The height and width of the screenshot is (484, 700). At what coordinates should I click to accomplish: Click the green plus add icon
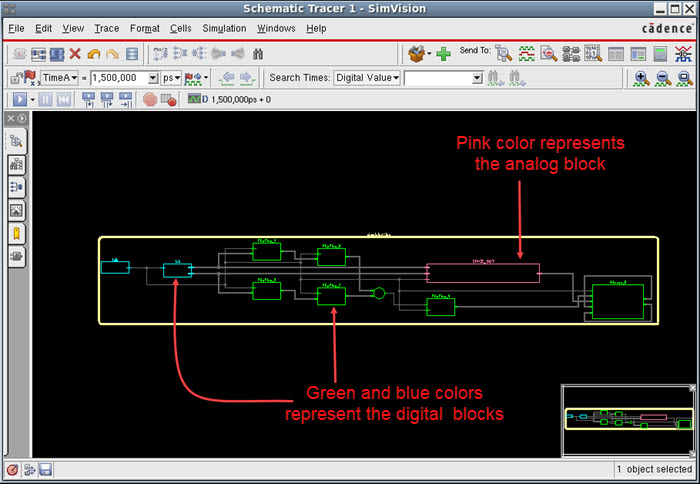click(x=443, y=53)
